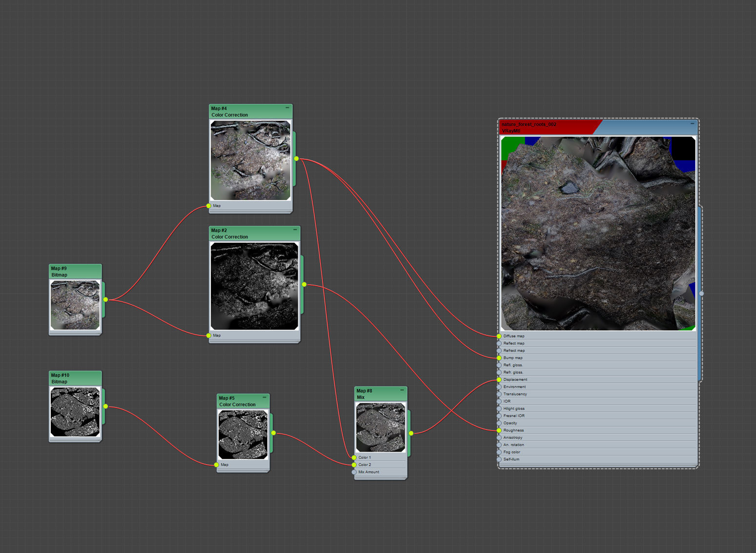The height and width of the screenshot is (553, 756).
Task: Click the An. rotation input socket
Action: [x=499, y=445]
